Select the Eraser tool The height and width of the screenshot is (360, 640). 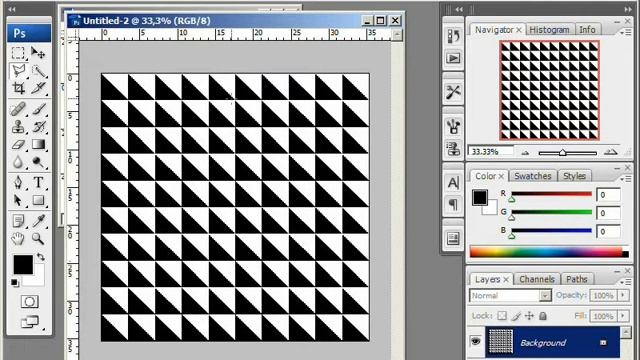pyautogui.click(x=18, y=144)
